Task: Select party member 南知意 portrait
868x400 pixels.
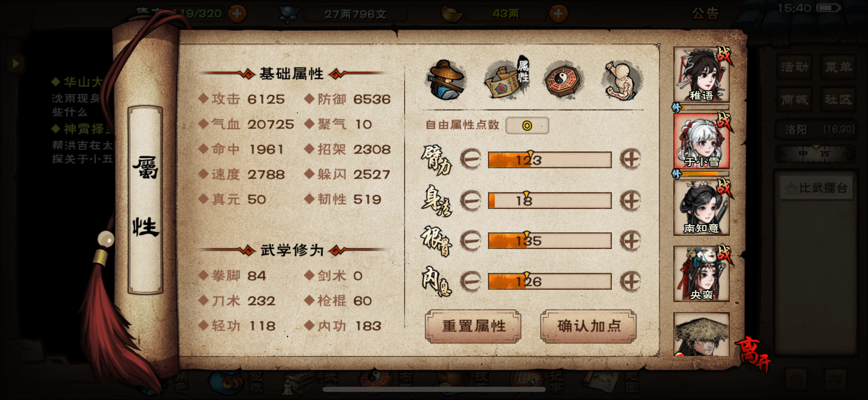Action: [702, 208]
